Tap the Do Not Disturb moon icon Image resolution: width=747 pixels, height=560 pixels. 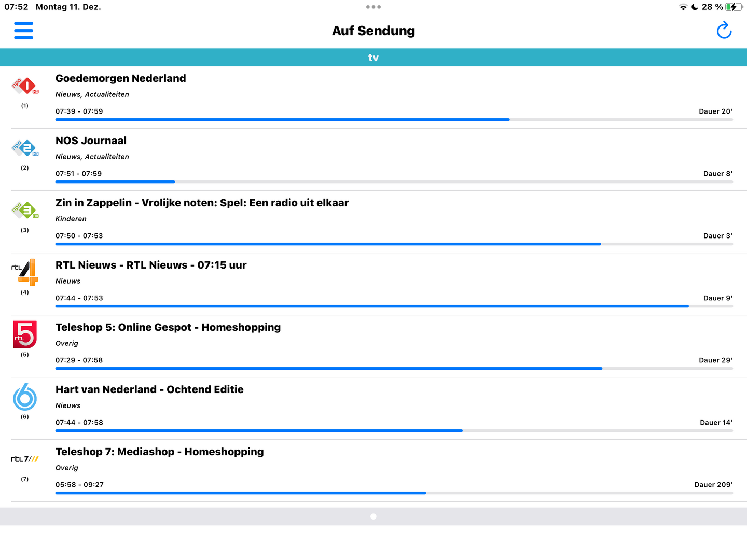(x=695, y=7)
